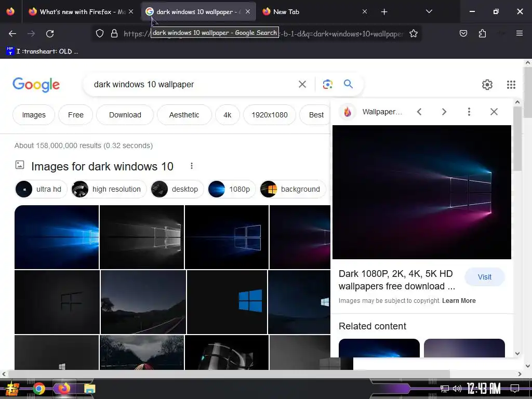
Task: Click the preview panel vertical scrollbar
Action: pos(517,139)
